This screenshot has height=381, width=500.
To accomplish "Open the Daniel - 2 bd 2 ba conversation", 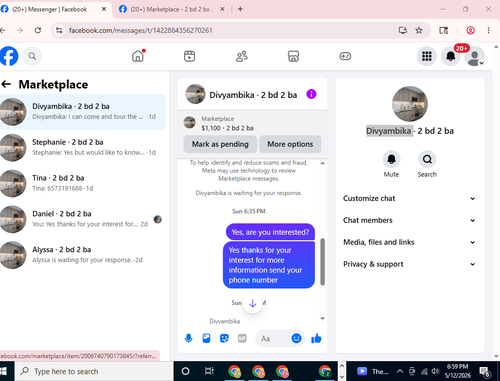I will point(83,219).
